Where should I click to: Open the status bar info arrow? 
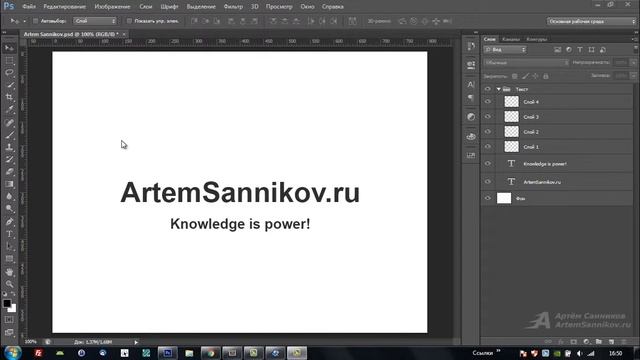136,342
